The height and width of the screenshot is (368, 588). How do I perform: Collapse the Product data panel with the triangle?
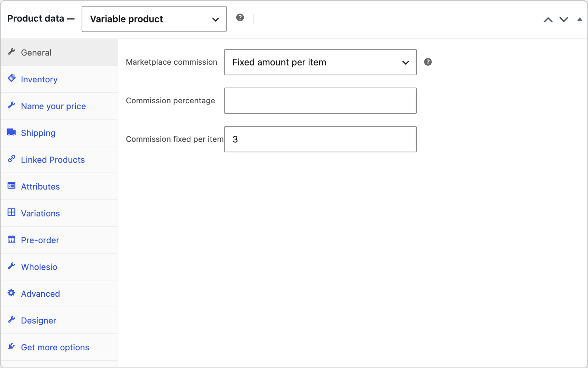click(x=580, y=19)
